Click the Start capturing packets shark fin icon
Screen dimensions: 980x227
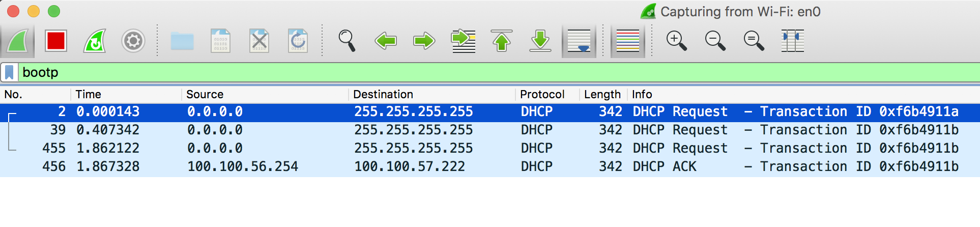[18, 41]
